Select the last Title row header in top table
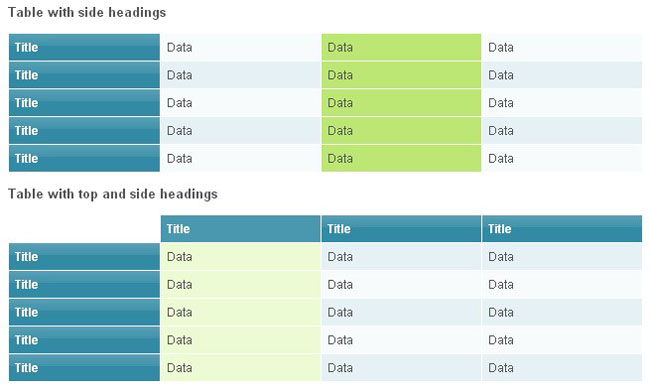This screenshot has height=390, width=650. coord(84,158)
